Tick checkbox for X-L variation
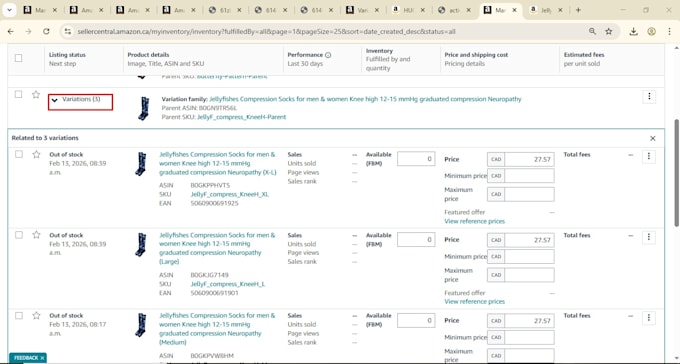This screenshot has height=364, width=680. tap(19, 154)
